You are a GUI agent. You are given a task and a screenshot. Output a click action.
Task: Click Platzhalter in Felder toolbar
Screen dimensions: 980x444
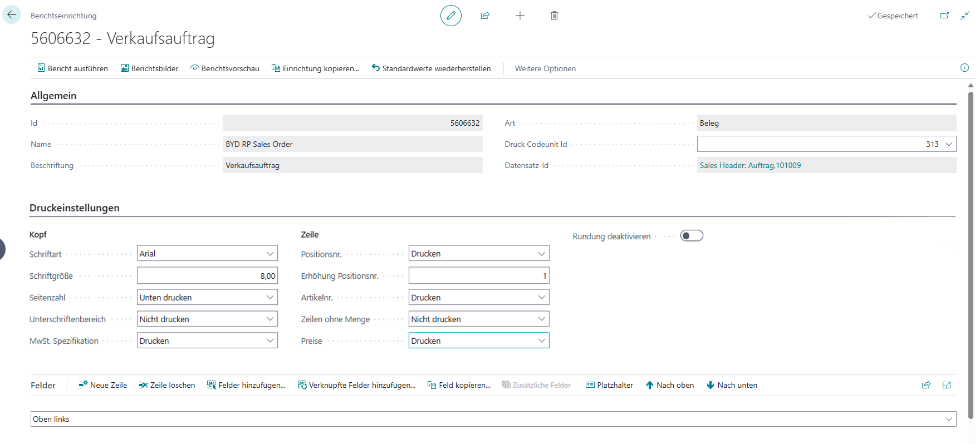pos(609,385)
